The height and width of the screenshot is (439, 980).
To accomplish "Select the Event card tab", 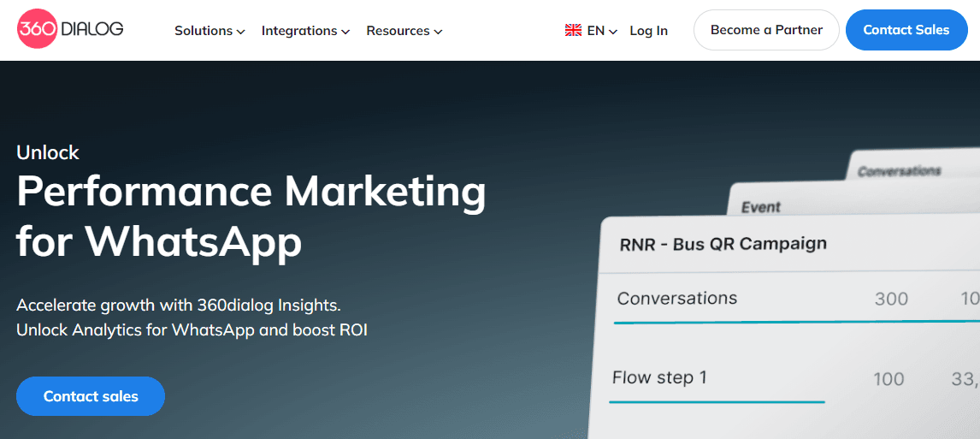I will pos(760,207).
